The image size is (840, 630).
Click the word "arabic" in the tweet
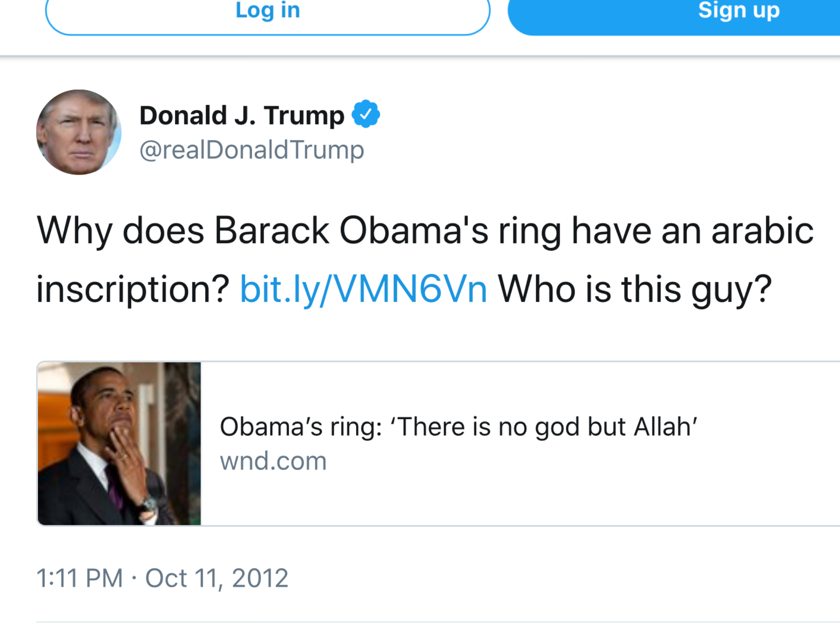[762, 231]
